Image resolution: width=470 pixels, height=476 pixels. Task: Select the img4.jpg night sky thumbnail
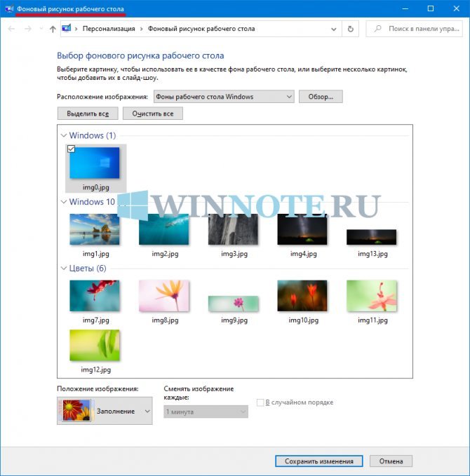coord(302,229)
